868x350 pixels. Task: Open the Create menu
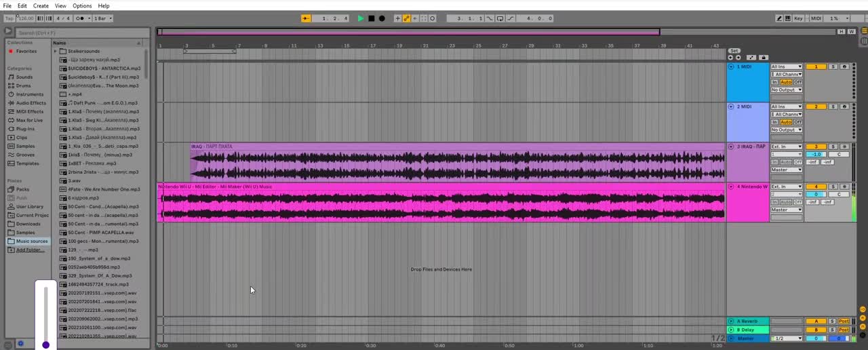(41, 5)
